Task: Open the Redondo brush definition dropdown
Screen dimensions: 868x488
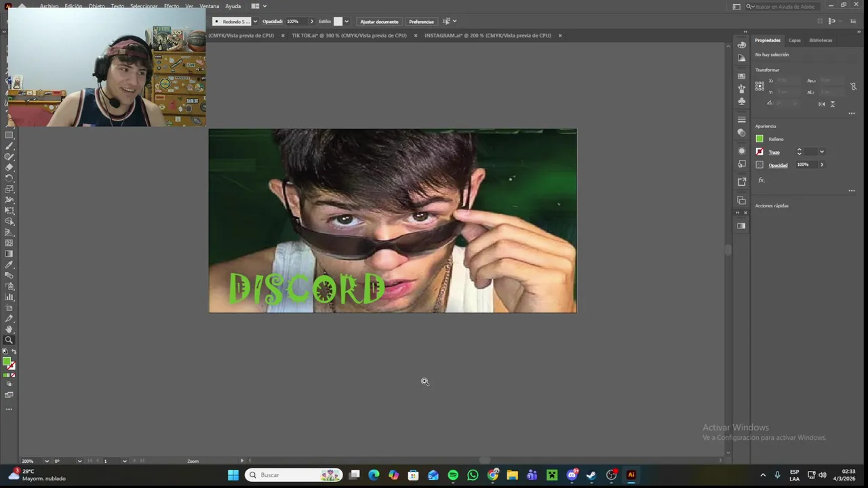Action: coord(255,22)
